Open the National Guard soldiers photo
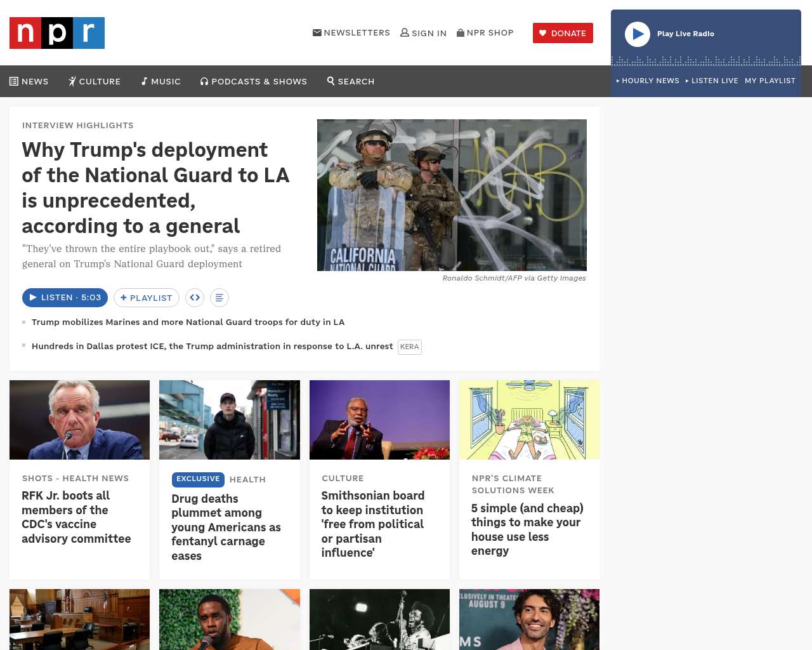The image size is (812, 650). coord(452,195)
